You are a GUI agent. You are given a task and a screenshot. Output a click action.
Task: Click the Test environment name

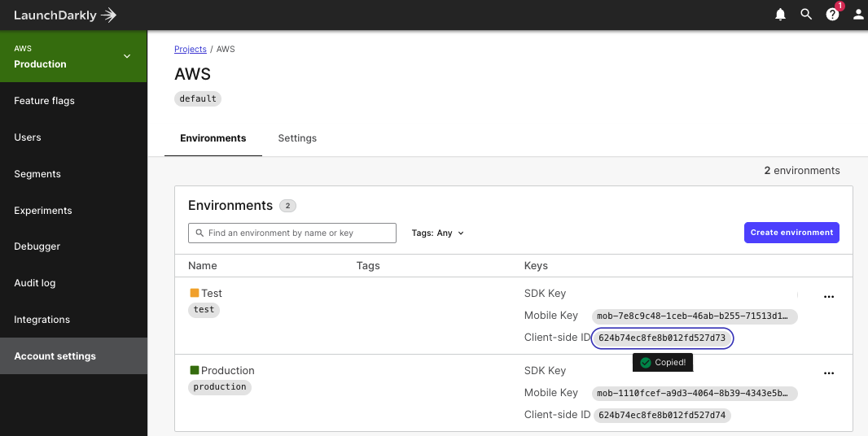point(212,294)
